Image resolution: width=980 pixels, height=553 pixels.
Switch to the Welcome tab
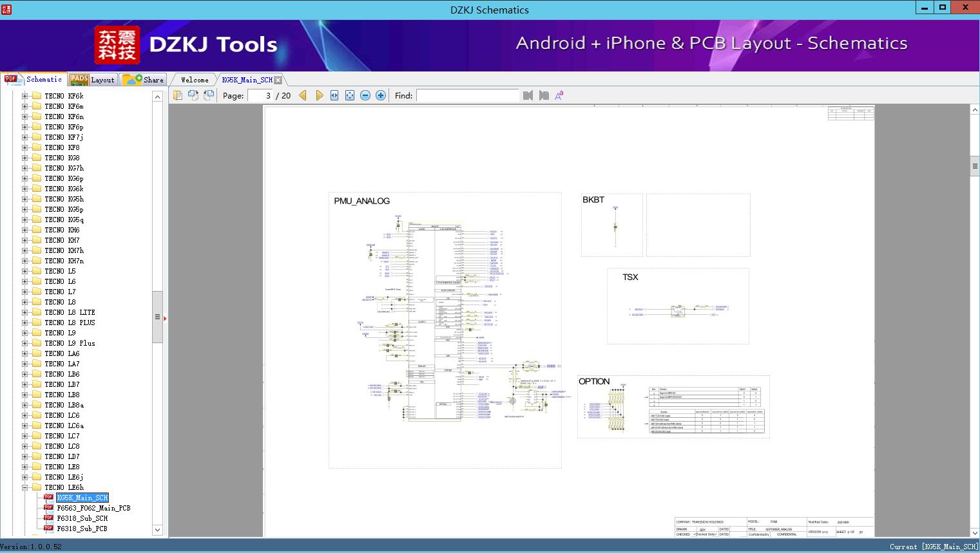point(195,80)
